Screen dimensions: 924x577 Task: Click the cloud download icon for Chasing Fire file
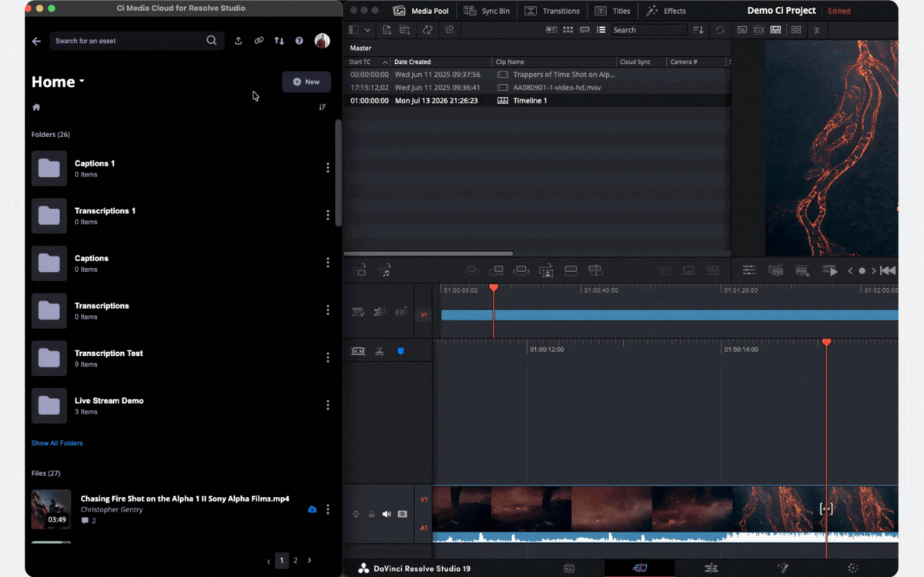point(312,509)
